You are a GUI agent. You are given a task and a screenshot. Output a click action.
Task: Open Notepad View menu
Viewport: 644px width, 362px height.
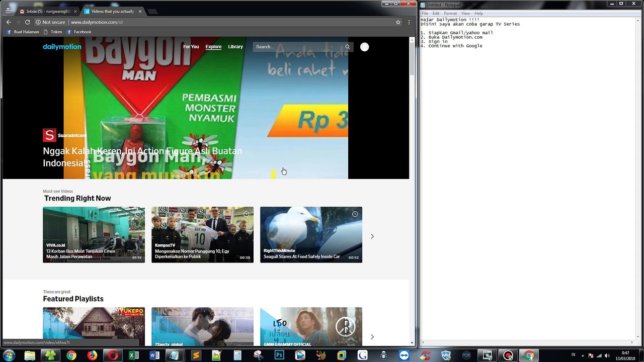coord(466,14)
